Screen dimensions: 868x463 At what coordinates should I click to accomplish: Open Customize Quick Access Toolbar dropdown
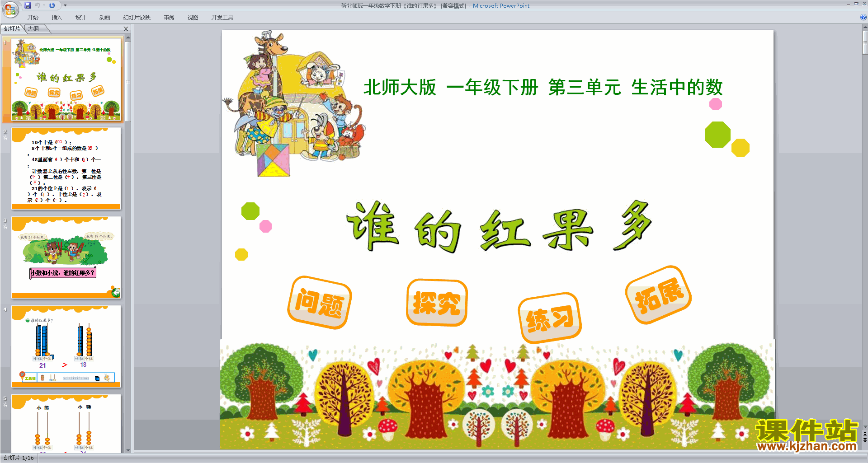pyautogui.click(x=65, y=5)
